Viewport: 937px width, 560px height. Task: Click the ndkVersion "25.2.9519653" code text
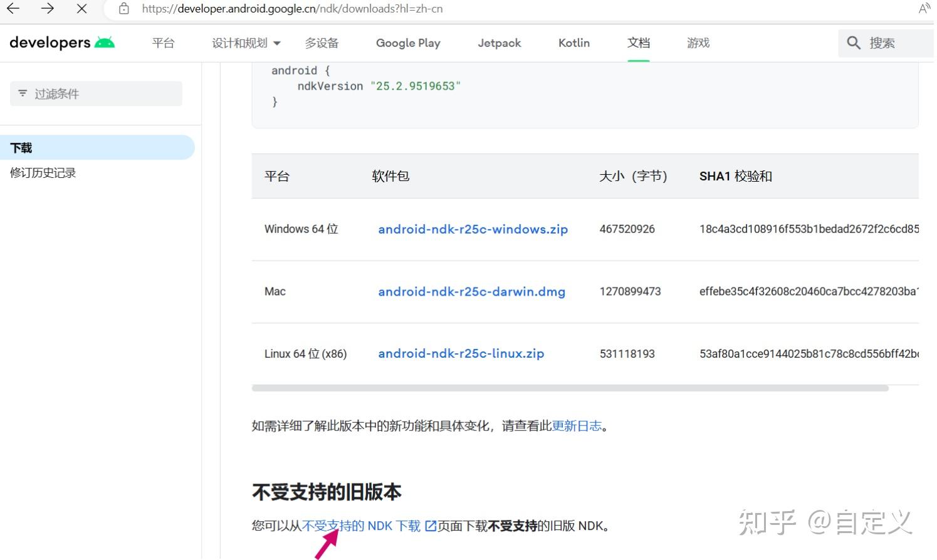[x=379, y=86]
